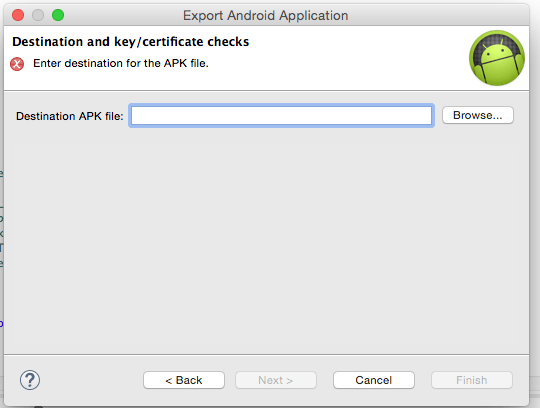This screenshot has width=540, height=408.
Task: Close the dialog with the red button
Action: click(x=18, y=15)
